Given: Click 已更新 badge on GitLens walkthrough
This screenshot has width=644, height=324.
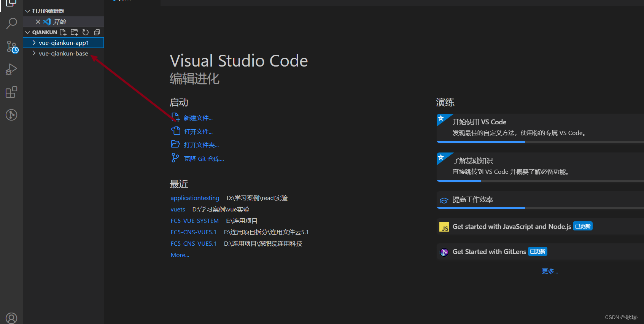Looking at the screenshot, I should (x=537, y=251).
